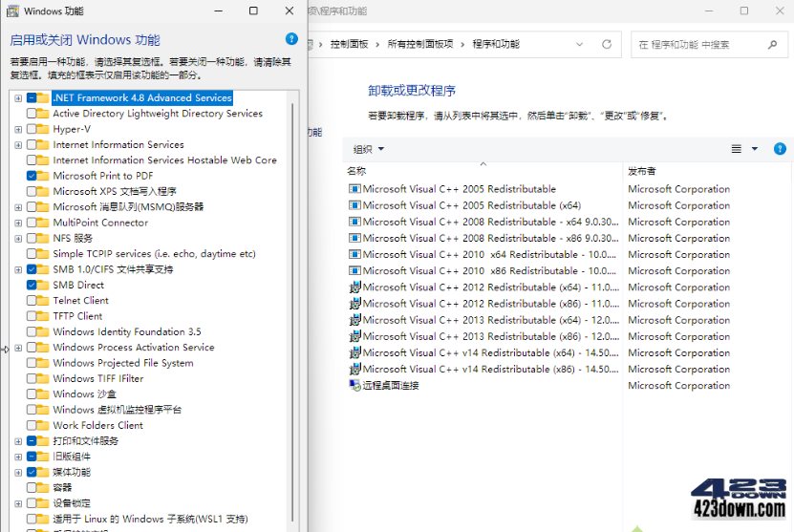Expand the 旧版组件 node
Screen dimensions: 794x532
click(18, 458)
